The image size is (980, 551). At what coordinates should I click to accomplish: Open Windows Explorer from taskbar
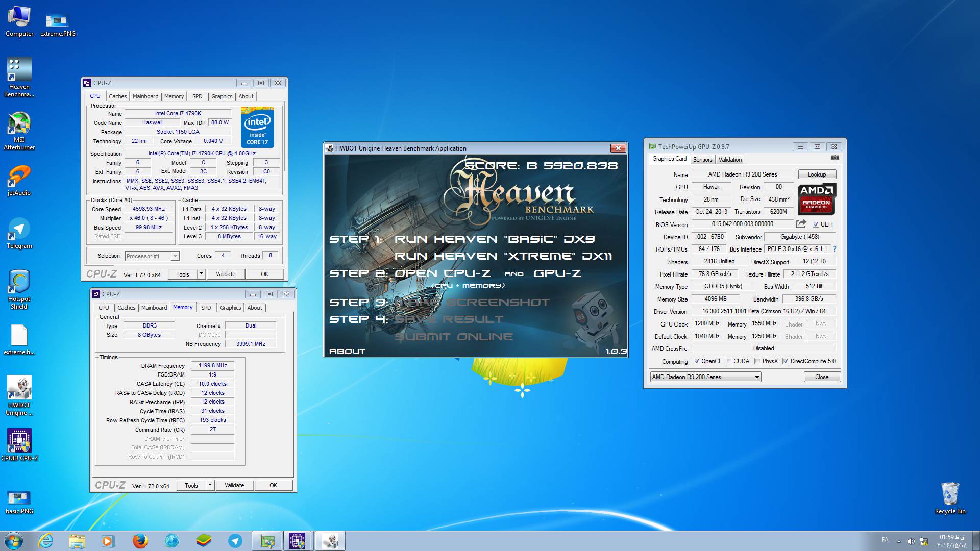pos(77,541)
